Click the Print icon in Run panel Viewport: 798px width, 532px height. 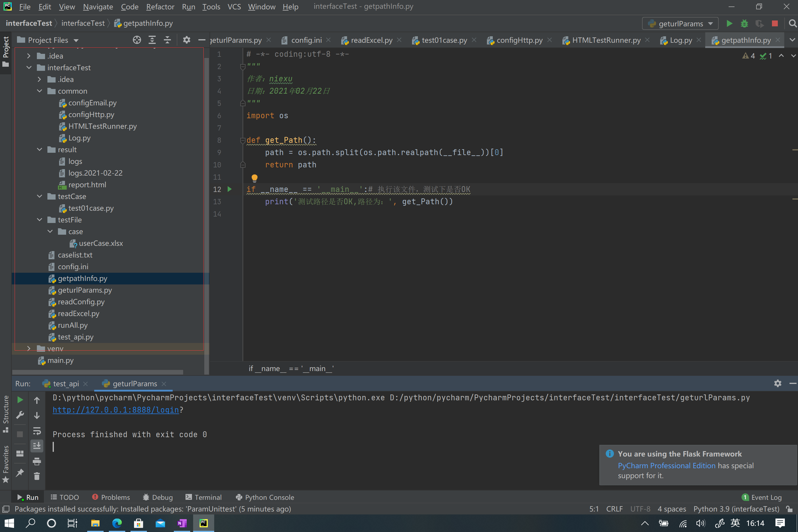pyautogui.click(x=37, y=461)
